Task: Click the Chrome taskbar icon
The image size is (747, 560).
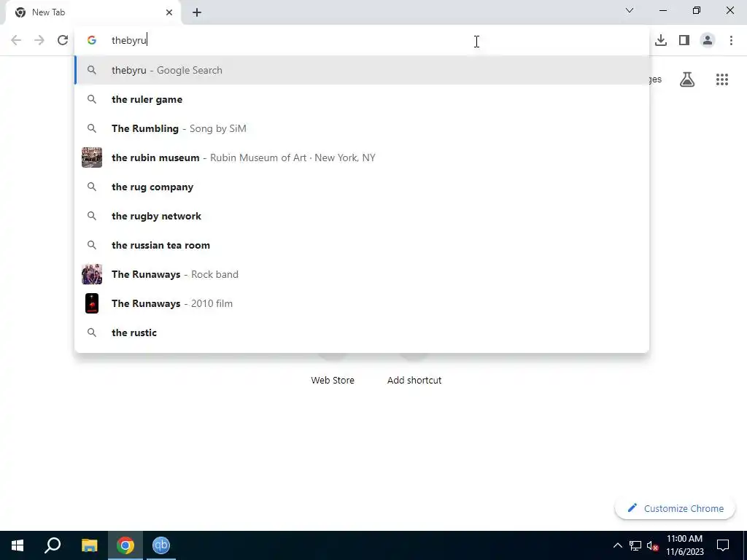Action: tap(125, 545)
